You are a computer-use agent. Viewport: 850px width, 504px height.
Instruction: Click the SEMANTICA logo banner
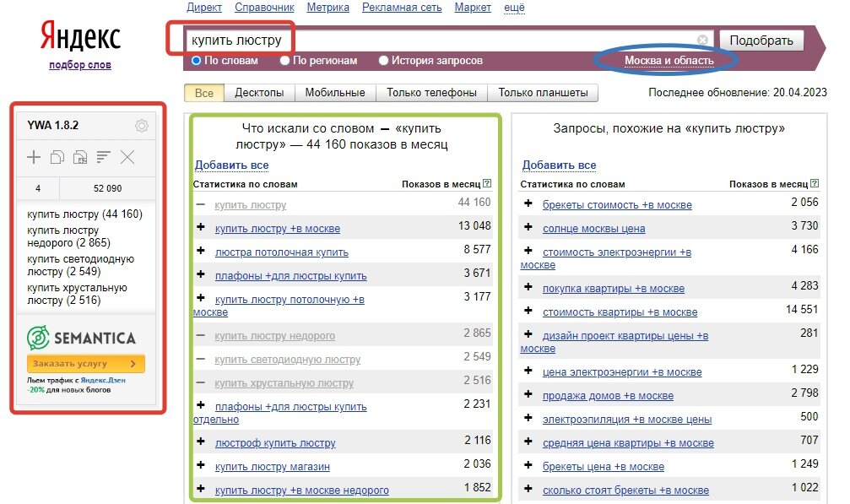coord(81,338)
